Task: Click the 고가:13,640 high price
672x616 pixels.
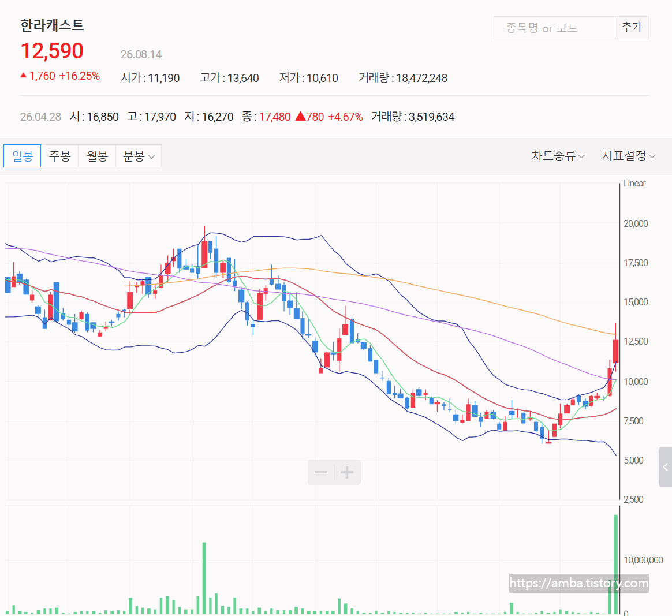Action: click(230, 78)
